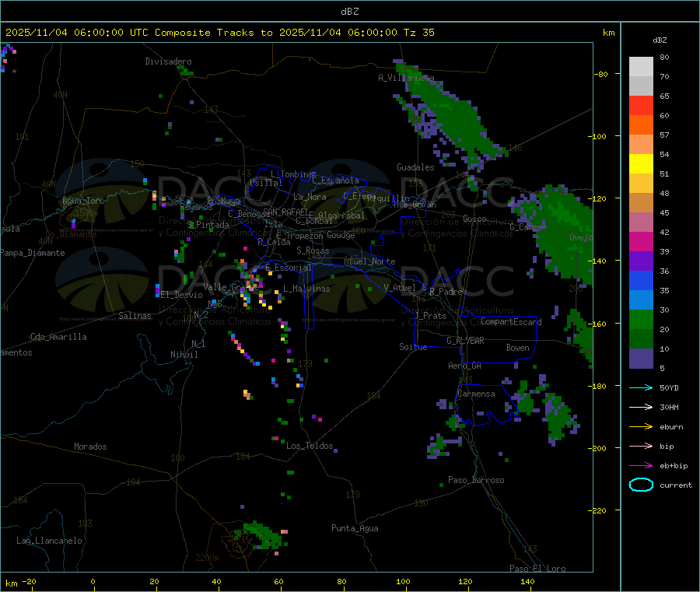This screenshot has height=592, width=700.
Task: Click the Aero_GA map label
Action: tap(465, 366)
